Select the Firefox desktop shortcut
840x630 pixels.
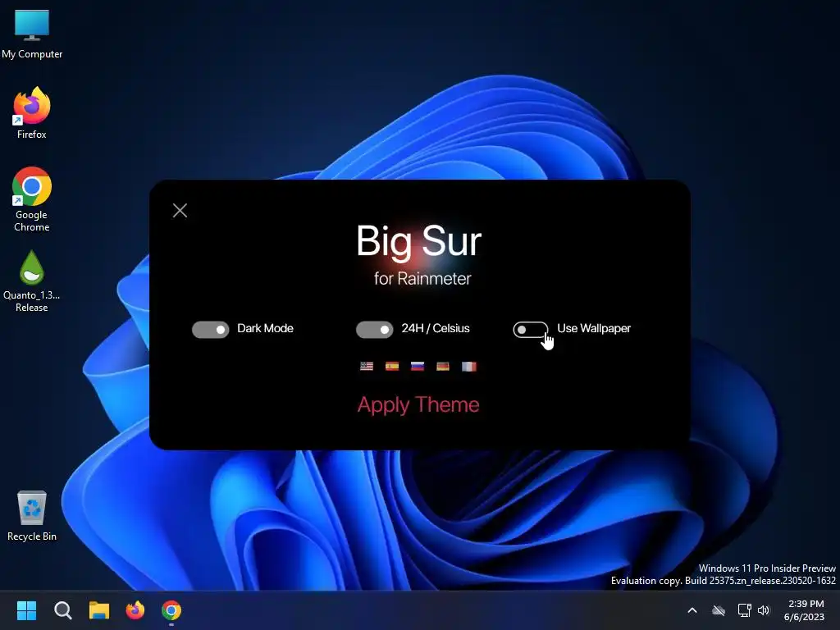pyautogui.click(x=32, y=113)
